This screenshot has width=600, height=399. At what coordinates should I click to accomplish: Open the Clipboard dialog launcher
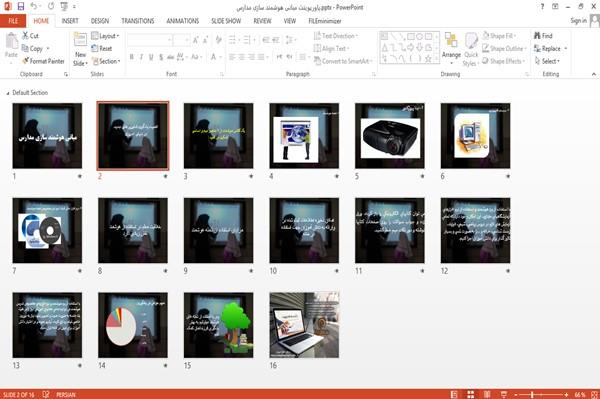coord(66,74)
